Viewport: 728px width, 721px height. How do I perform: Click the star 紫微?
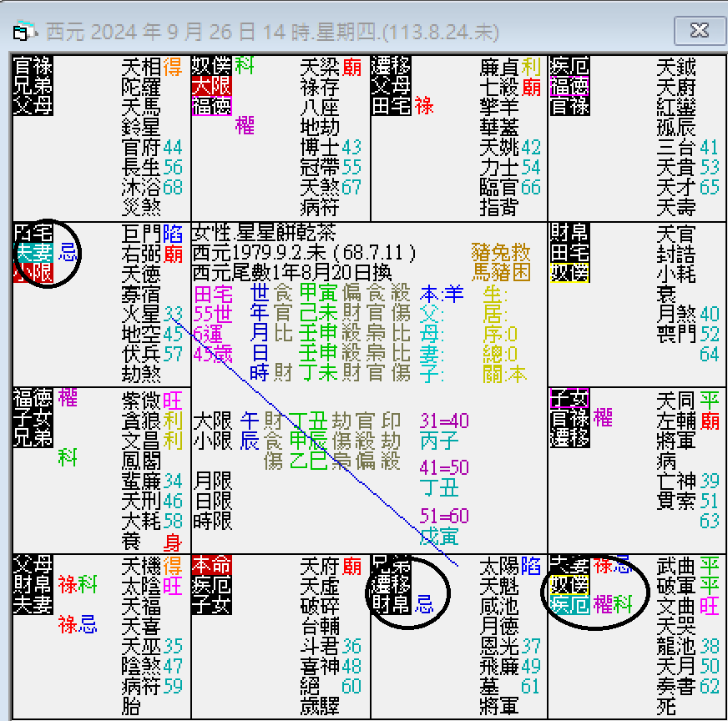pos(141,401)
